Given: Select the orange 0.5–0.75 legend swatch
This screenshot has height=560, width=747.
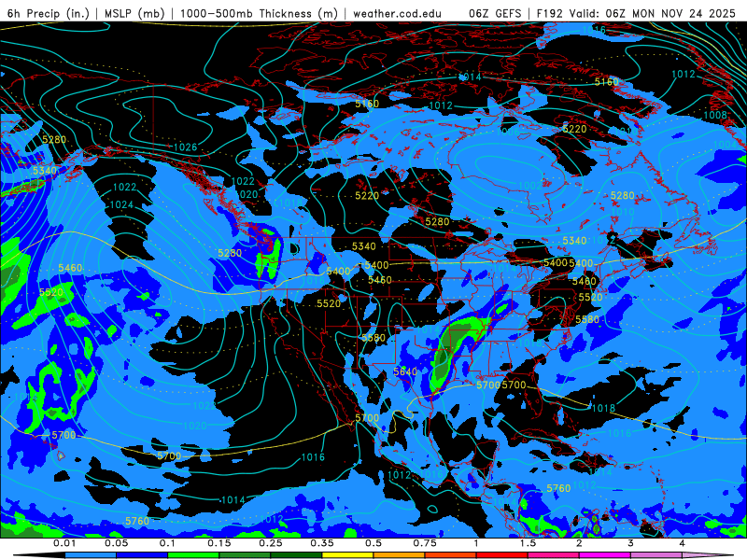Looking at the screenshot, I should click(400, 555).
